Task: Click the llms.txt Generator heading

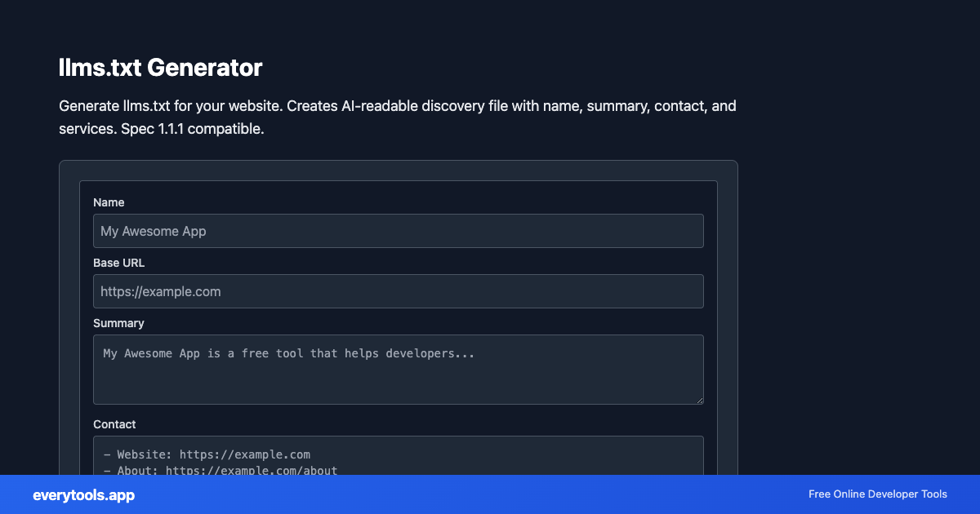Action: coord(160,68)
